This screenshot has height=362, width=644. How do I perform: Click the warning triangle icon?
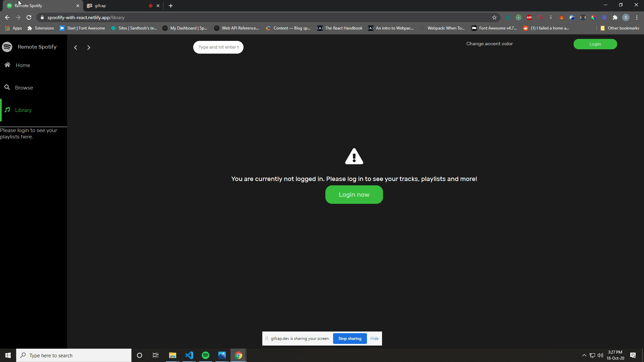[x=354, y=157]
